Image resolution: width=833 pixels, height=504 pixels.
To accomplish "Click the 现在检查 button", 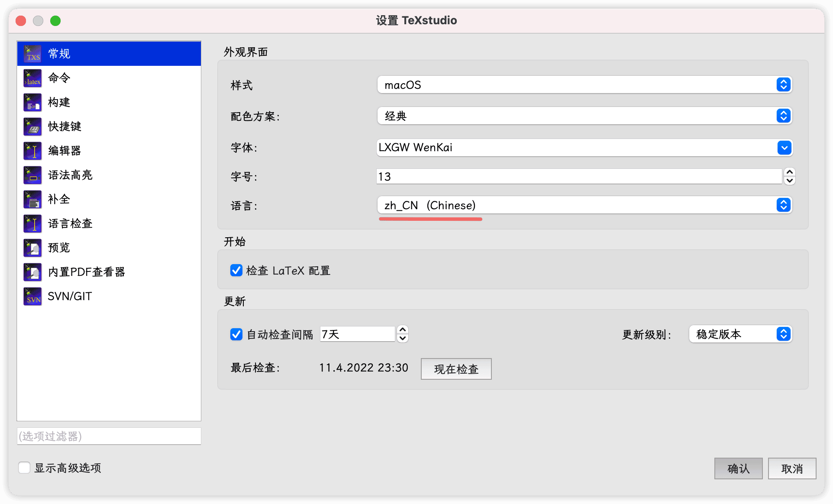I will click(456, 368).
